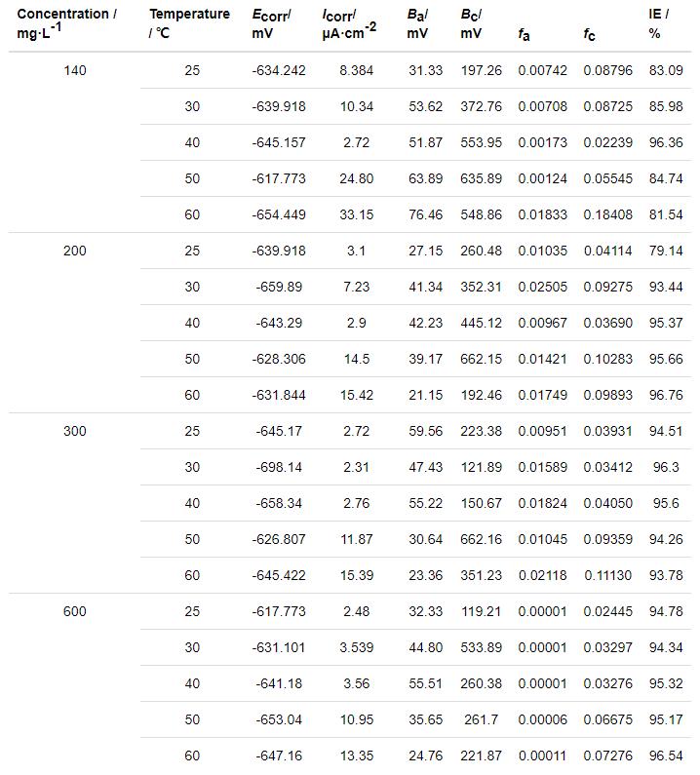
Task: Select the Icorr column header
Action: click(x=350, y=23)
